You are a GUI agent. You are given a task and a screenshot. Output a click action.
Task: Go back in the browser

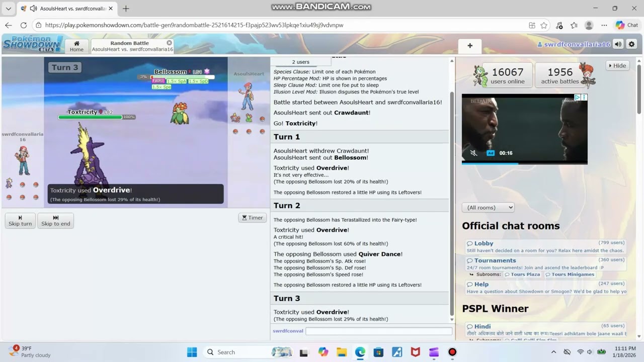click(9, 25)
